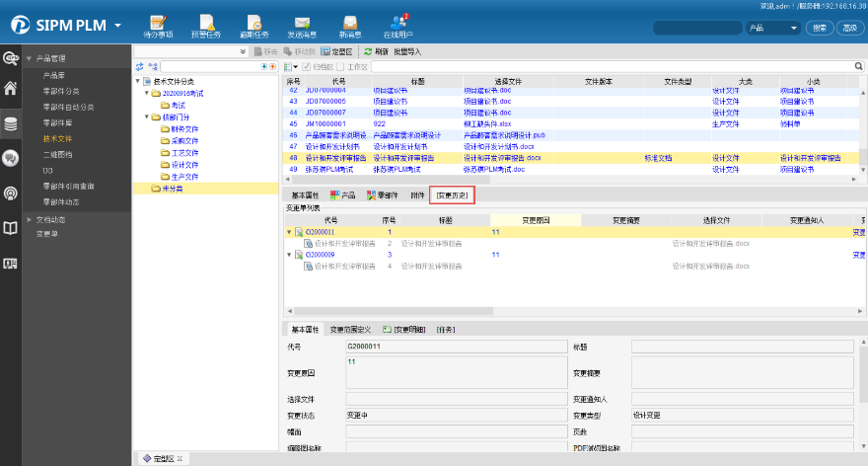Viewport: 868px width, 466px height.
Task: Open 发送消息 send message icon
Action: click(302, 22)
